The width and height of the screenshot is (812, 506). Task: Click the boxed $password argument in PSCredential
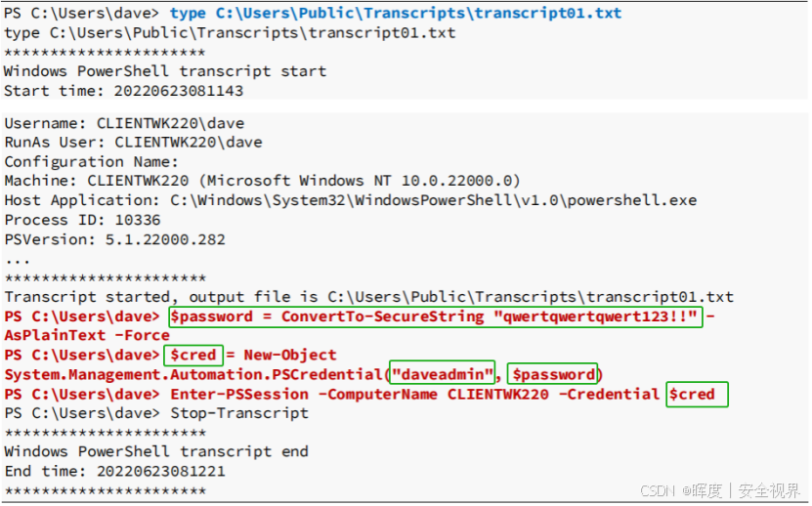[x=552, y=374]
